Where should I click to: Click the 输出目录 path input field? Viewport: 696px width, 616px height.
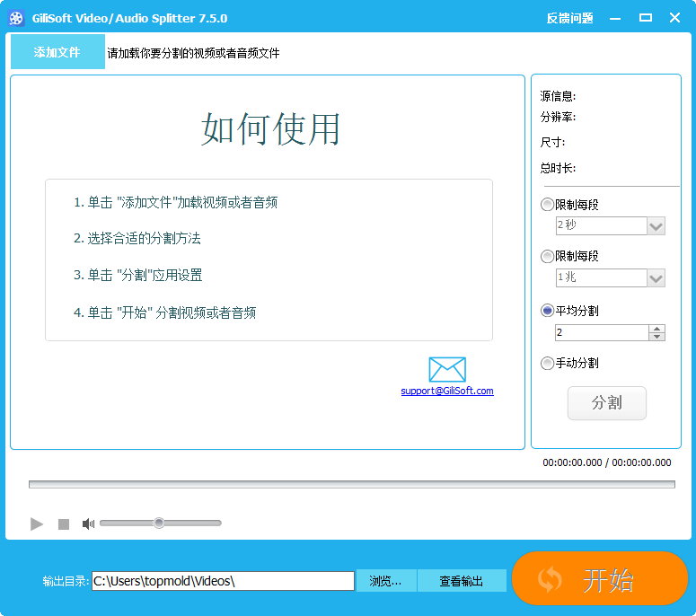[x=223, y=581]
